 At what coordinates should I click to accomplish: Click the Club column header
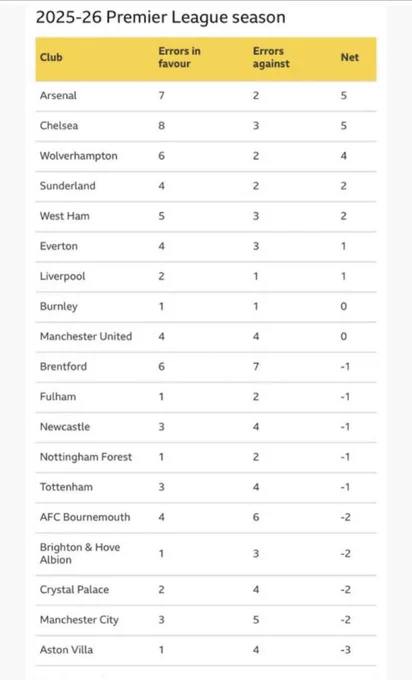coord(51,57)
